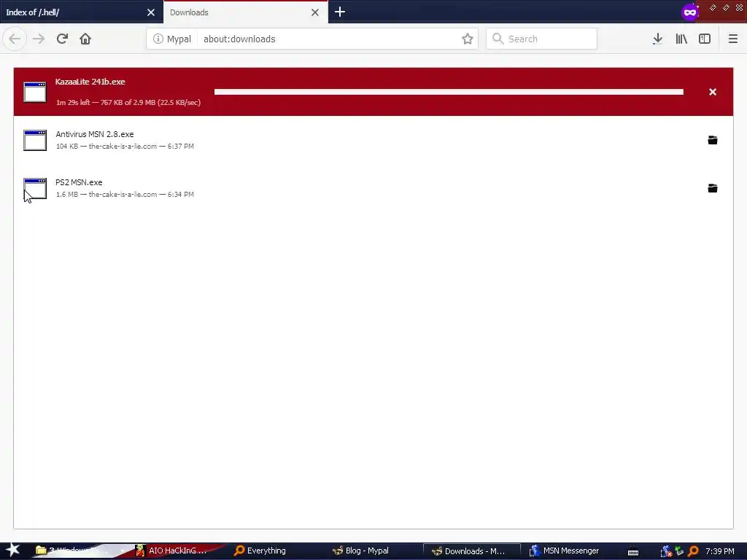The height and width of the screenshot is (560, 747).
Task: Open the hamburger application menu
Action: (732, 39)
